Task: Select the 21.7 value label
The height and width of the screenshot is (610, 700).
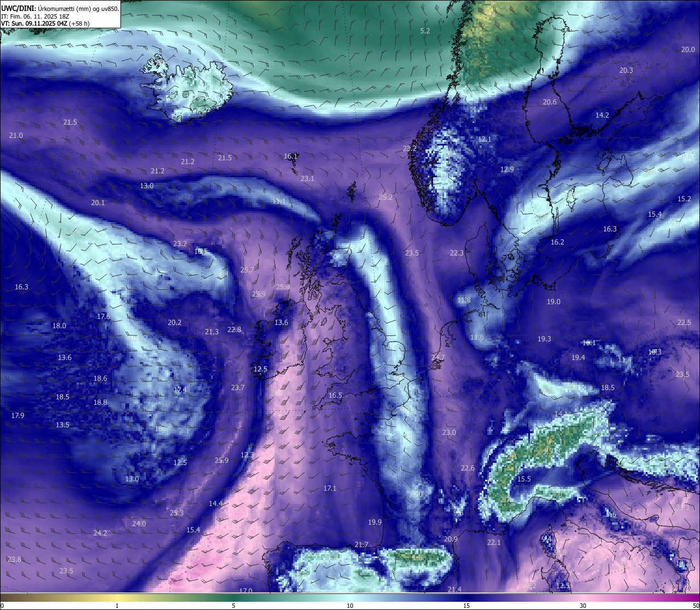Action: pos(361,545)
